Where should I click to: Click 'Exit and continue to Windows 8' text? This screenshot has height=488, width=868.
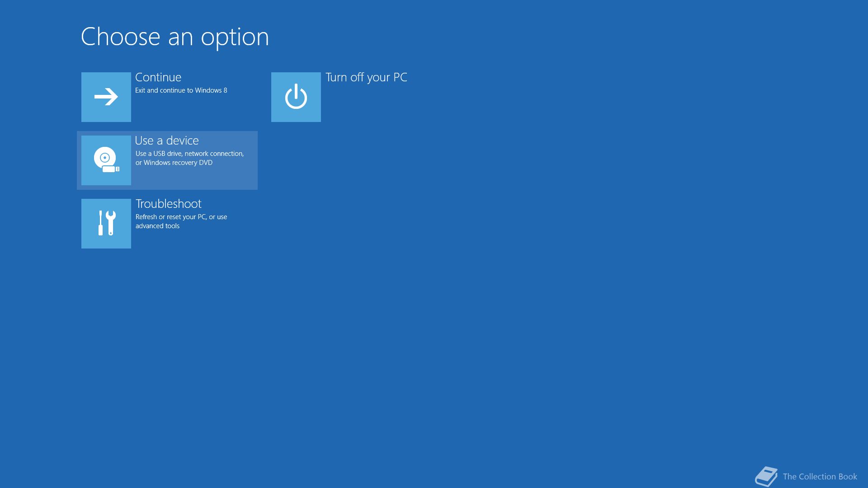tap(181, 90)
